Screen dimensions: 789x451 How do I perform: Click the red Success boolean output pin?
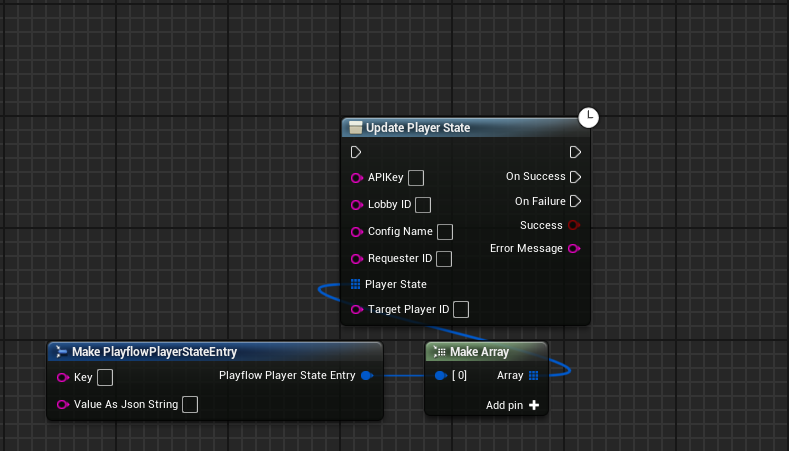tap(574, 225)
